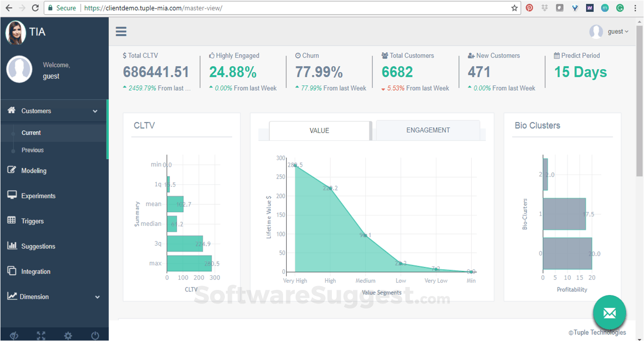Click the Triggers sidebar icon
This screenshot has height=341, width=644.
click(13, 221)
